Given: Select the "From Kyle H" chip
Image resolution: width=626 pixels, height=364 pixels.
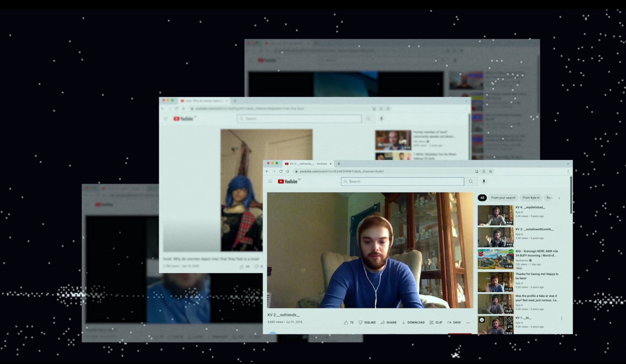Looking at the screenshot, I should pyautogui.click(x=531, y=198).
